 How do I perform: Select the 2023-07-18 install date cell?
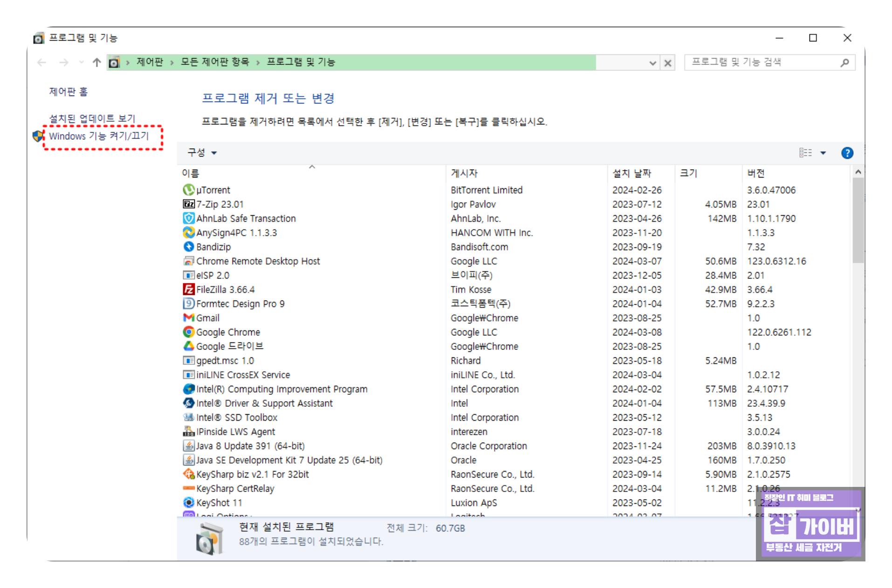(x=637, y=431)
